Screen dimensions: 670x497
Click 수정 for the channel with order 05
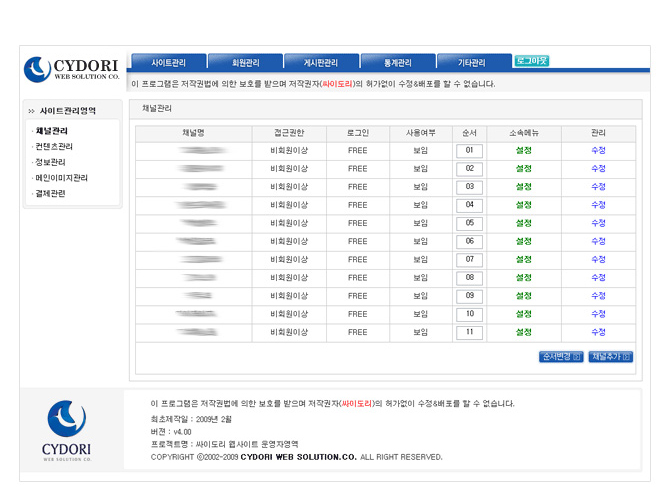pyautogui.click(x=598, y=223)
